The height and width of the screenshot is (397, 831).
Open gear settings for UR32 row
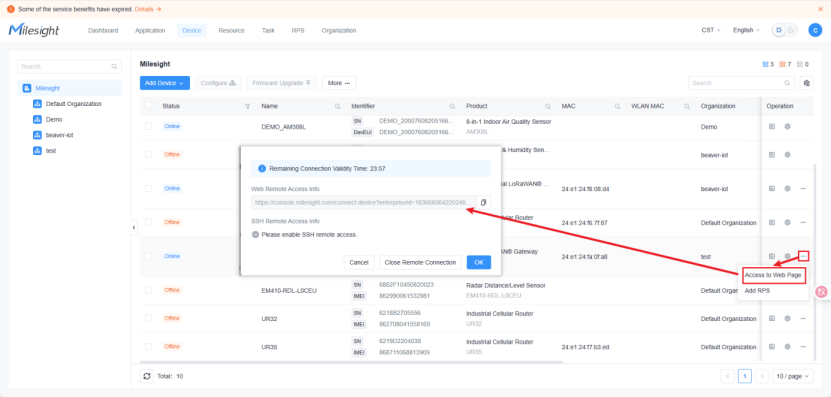(x=788, y=319)
